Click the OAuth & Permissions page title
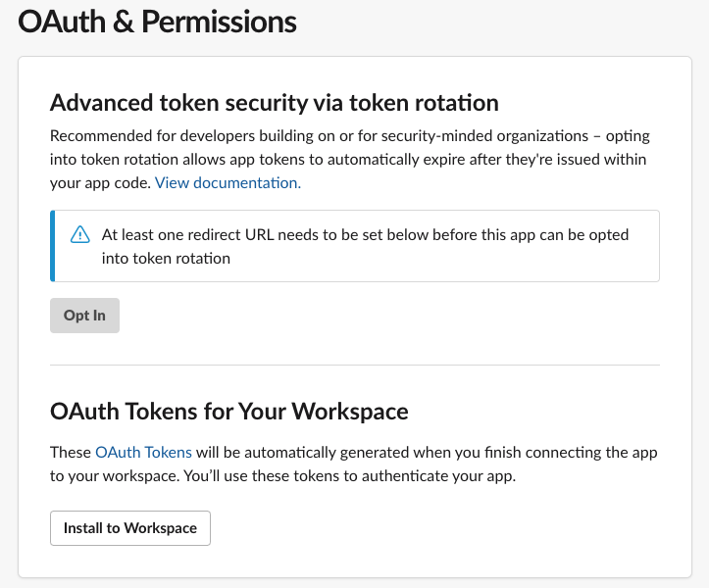The width and height of the screenshot is (709, 588). point(157,22)
